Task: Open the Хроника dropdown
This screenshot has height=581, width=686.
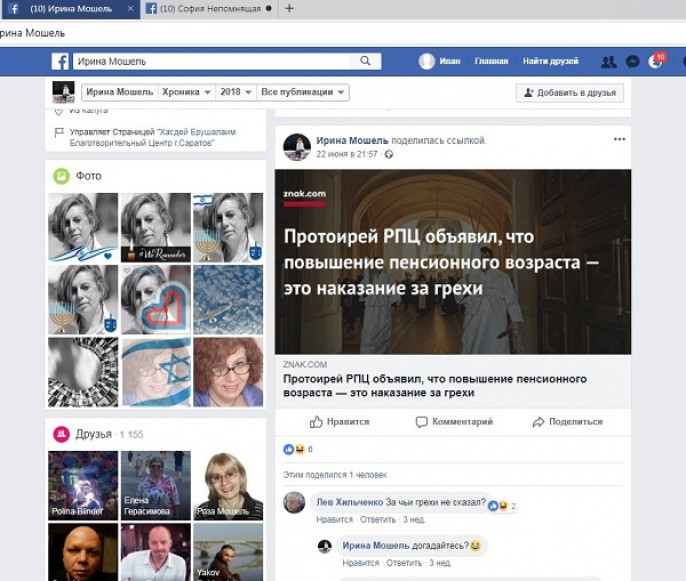Action: tap(186, 92)
